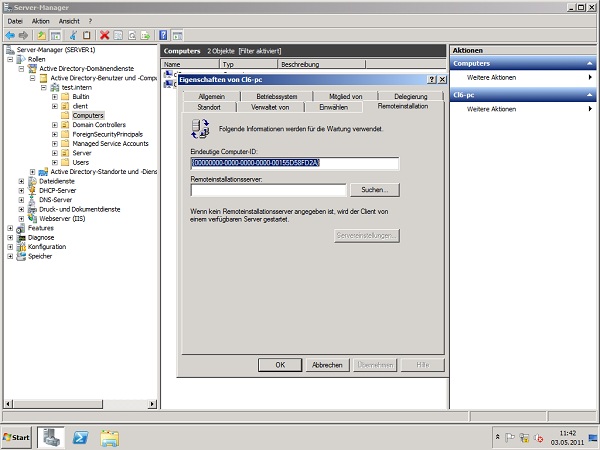Switch to the Betriebssystem tab
Image resolution: width=600 pixels, height=450 pixels.
pyautogui.click(x=277, y=96)
